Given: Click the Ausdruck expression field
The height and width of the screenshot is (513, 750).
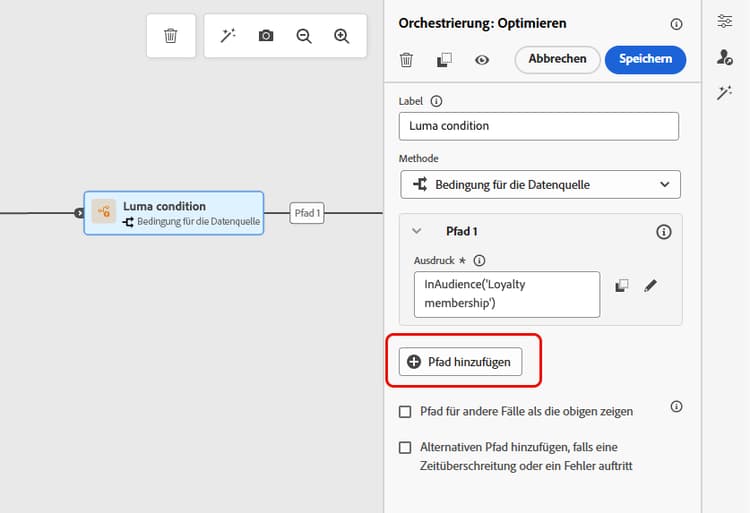Looking at the screenshot, I should [x=507, y=294].
